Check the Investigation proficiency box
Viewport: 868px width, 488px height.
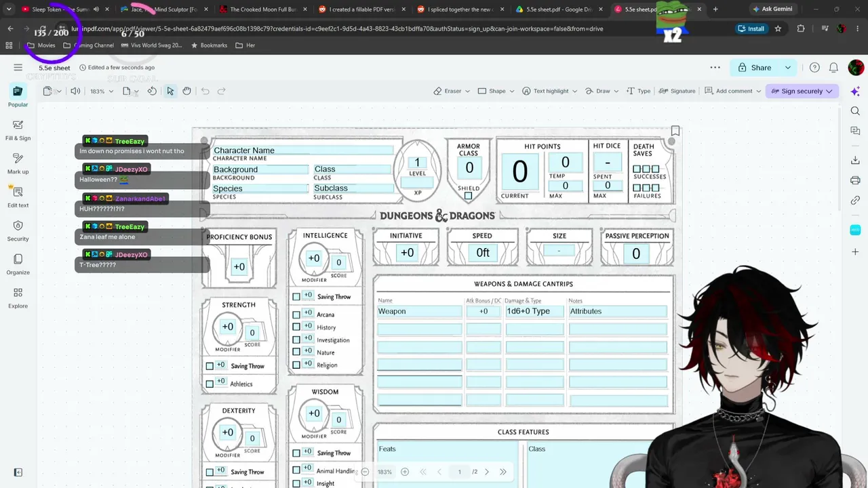(296, 340)
